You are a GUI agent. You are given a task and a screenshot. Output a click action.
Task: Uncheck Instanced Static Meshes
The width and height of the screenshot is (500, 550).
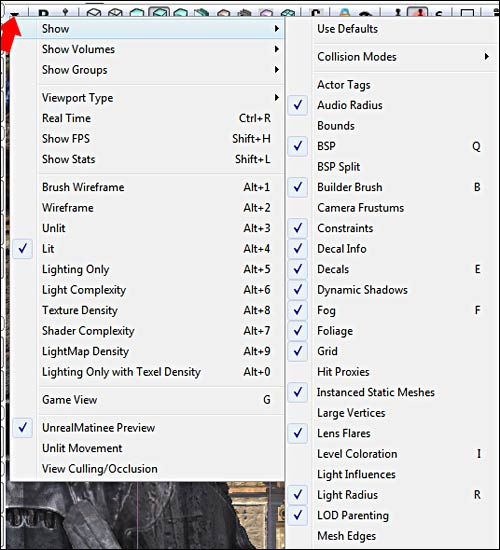point(393,392)
